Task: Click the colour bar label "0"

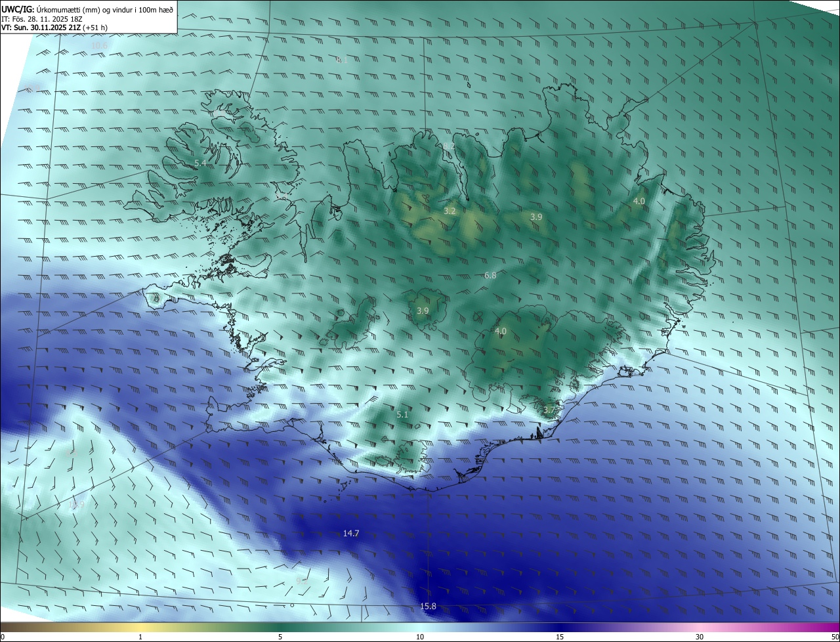Action: pos(3,637)
